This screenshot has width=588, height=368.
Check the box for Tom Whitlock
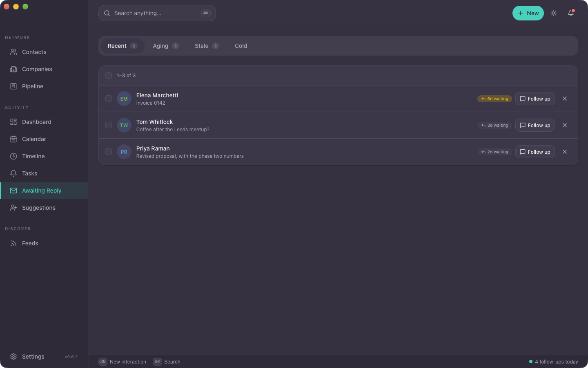point(109,125)
